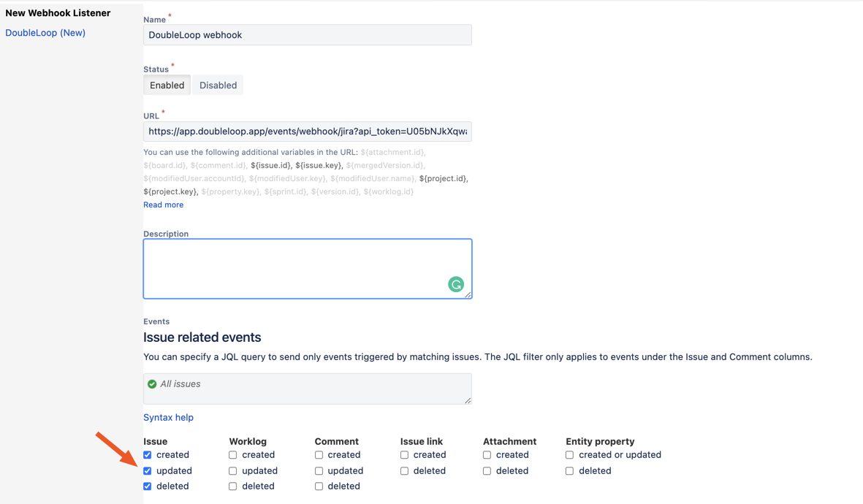Enable Entity property created or updated

tap(570, 455)
